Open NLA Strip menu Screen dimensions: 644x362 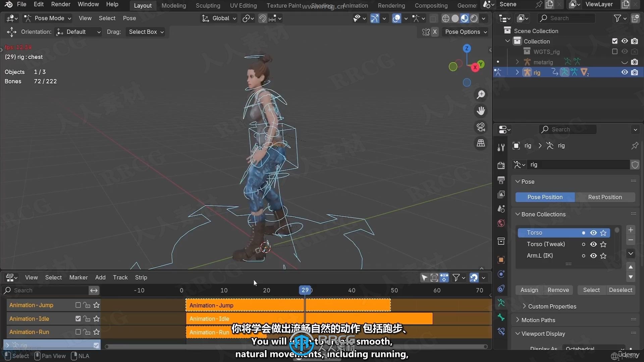(141, 278)
